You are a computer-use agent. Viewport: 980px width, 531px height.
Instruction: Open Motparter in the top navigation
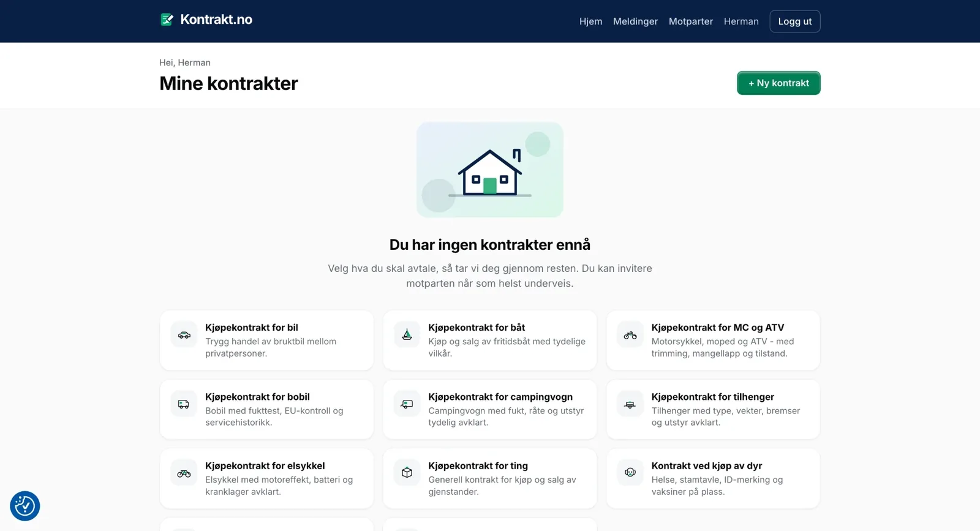point(691,21)
